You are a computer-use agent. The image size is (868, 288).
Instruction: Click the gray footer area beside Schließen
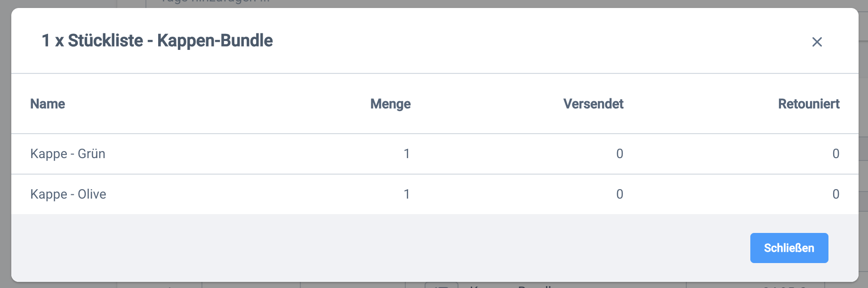pyautogui.click(x=377, y=248)
